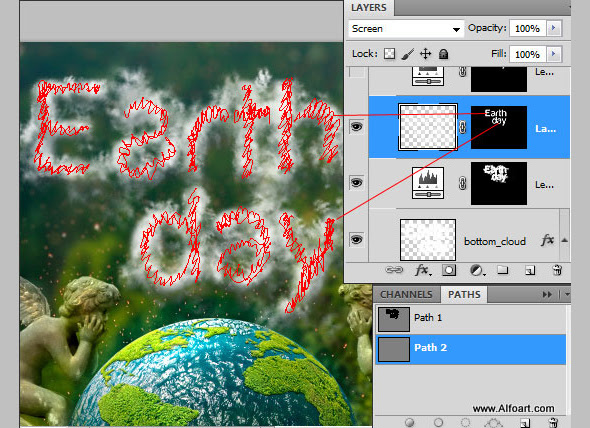The height and width of the screenshot is (428, 590).
Task: Open the Add layer style fx button
Action: click(x=423, y=270)
